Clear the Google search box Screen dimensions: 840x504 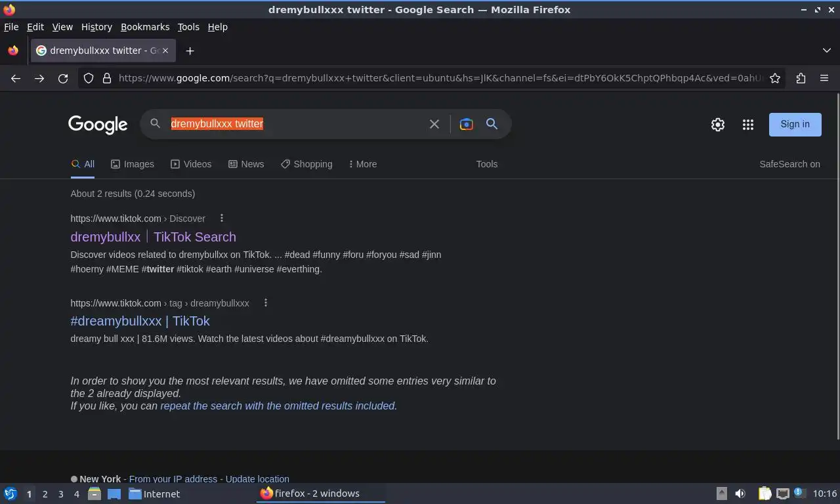click(434, 124)
